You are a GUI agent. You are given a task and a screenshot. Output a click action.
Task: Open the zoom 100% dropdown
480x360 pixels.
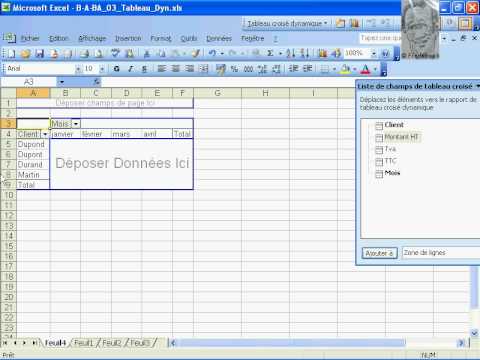(x=374, y=53)
